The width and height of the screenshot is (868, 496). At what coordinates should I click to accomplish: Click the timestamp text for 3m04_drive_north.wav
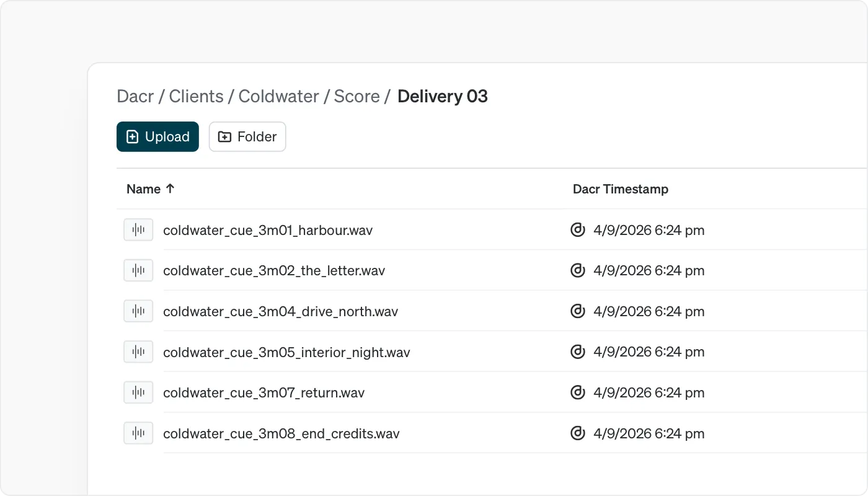tap(649, 312)
